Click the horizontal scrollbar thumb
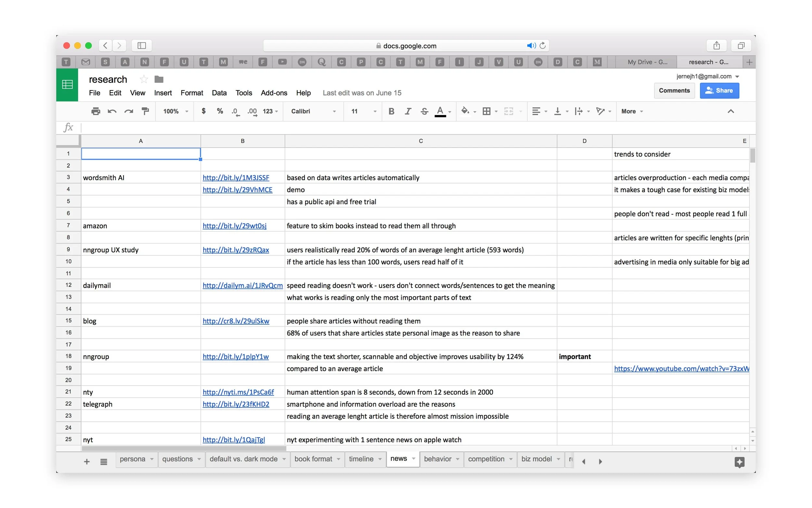812x508 pixels. [184, 449]
